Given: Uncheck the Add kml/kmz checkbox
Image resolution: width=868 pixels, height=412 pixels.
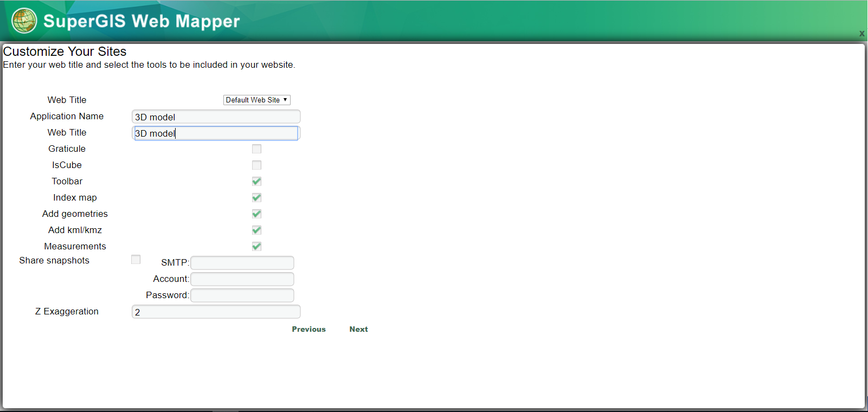Looking at the screenshot, I should coord(257,230).
